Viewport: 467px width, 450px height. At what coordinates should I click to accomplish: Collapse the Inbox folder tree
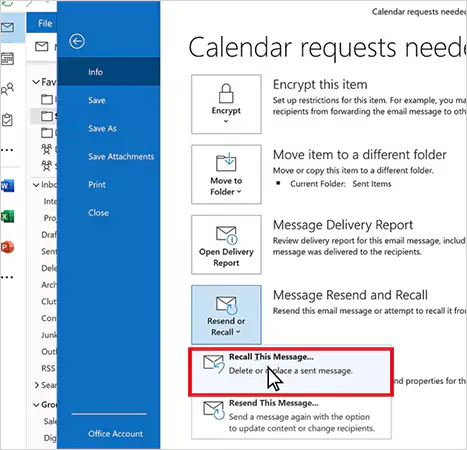pos(36,185)
